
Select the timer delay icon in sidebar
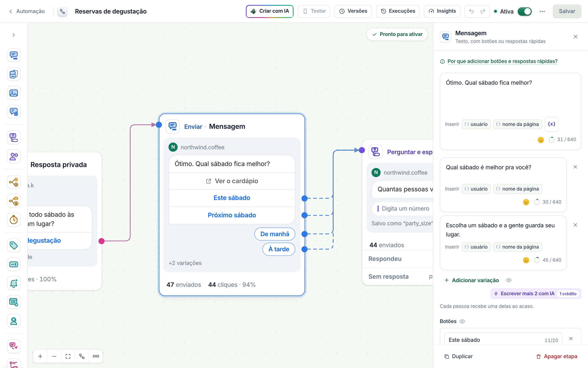point(14,220)
